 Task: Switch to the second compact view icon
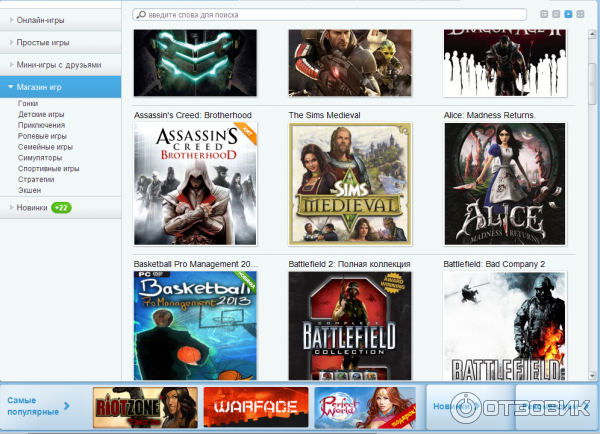tap(556, 14)
